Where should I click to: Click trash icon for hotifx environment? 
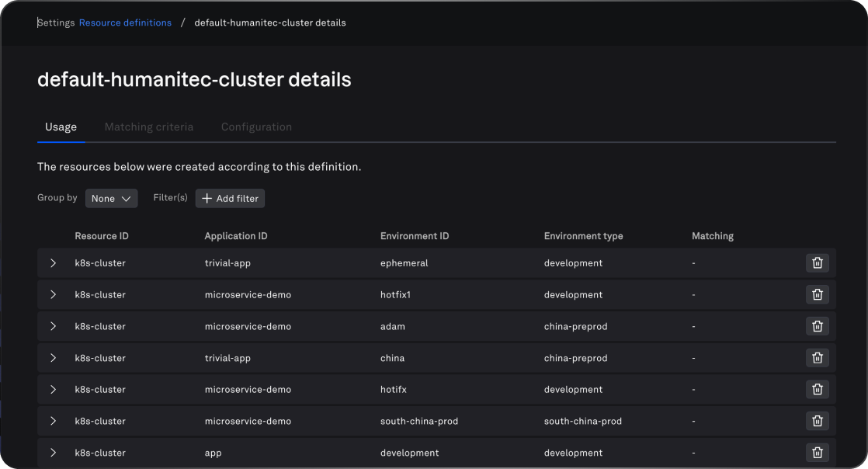pyautogui.click(x=817, y=390)
